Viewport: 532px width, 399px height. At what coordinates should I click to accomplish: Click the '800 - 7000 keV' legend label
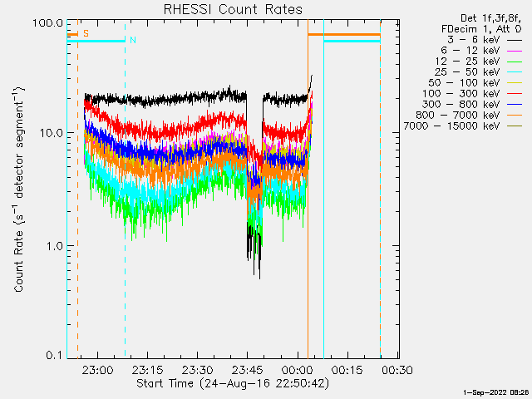[458, 116]
